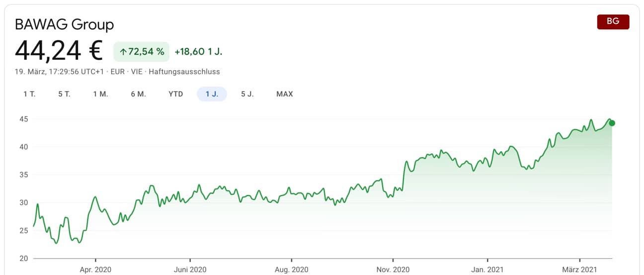
Task: Click the 20 y-axis label
Action: pyautogui.click(x=24, y=259)
